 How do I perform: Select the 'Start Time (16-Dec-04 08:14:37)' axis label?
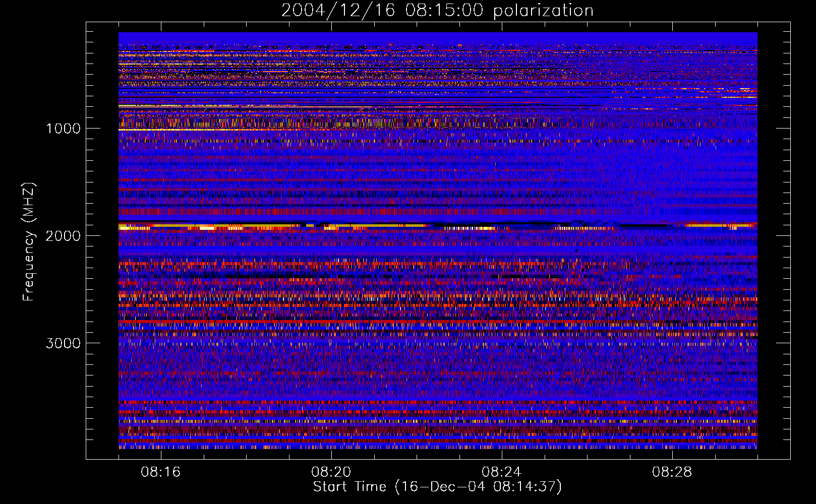(437, 487)
